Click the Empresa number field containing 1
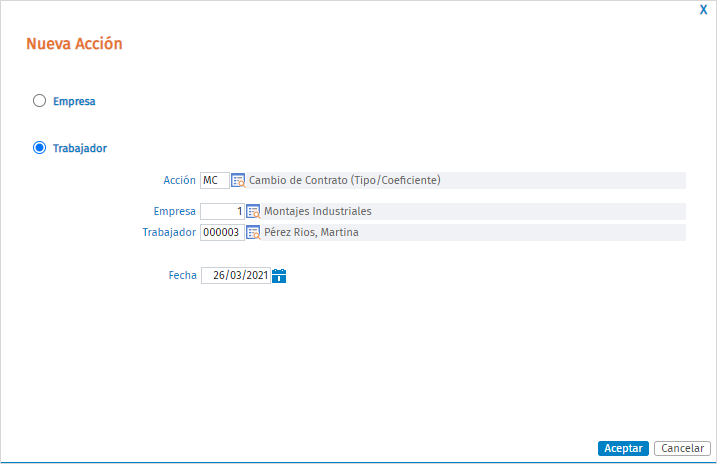 tap(222, 212)
